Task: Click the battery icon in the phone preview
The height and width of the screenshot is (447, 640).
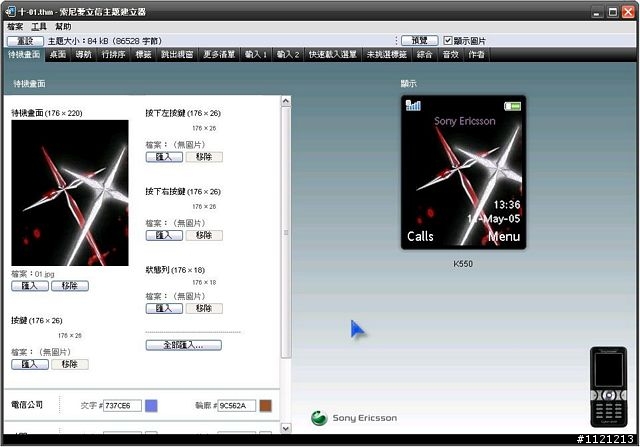Action: [x=512, y=107]
